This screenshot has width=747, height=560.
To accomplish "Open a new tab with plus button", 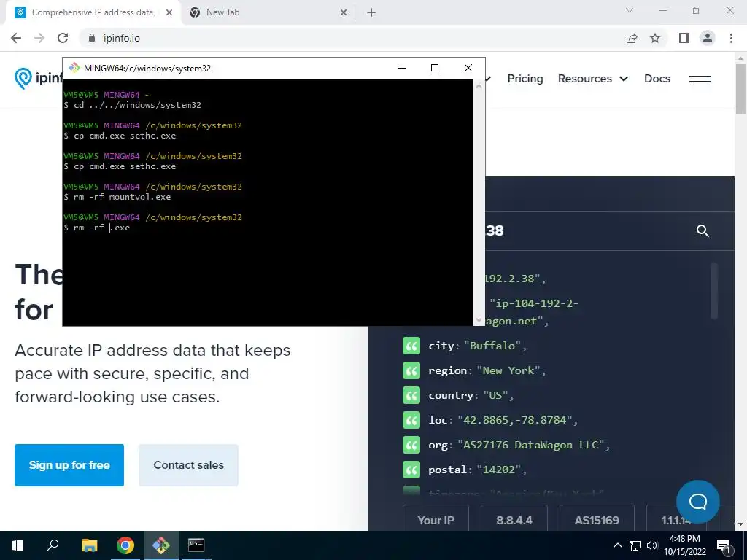I will coord(371,12).
